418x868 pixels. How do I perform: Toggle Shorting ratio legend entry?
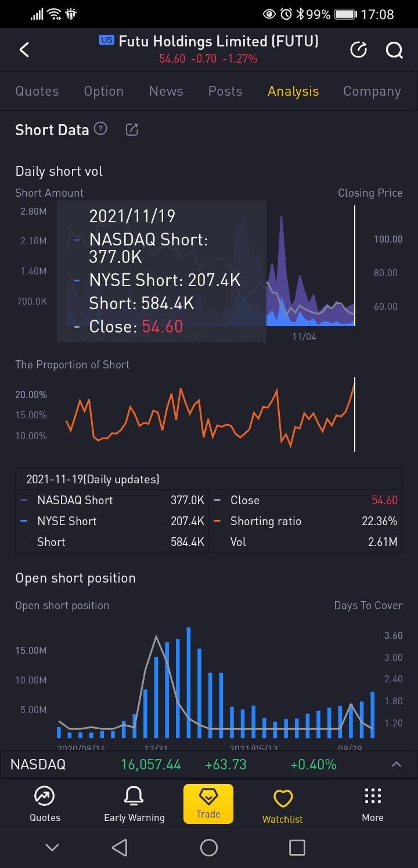pos(265,521)
